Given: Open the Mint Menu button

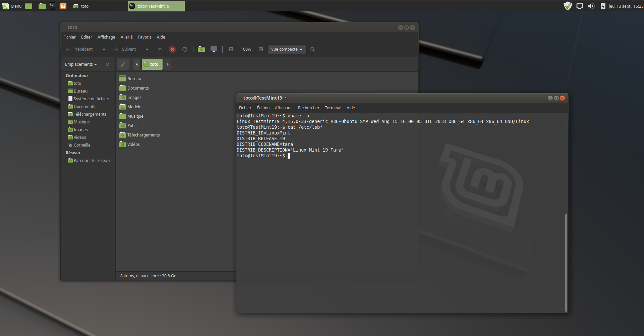Looking at the screenshot, I should pos(12,6).
